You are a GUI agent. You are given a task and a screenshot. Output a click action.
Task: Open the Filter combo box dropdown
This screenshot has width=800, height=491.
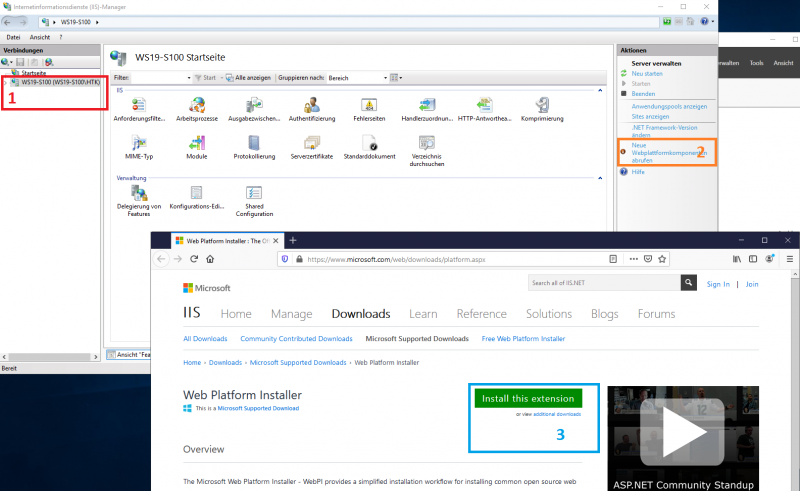[x=187, y=77]
